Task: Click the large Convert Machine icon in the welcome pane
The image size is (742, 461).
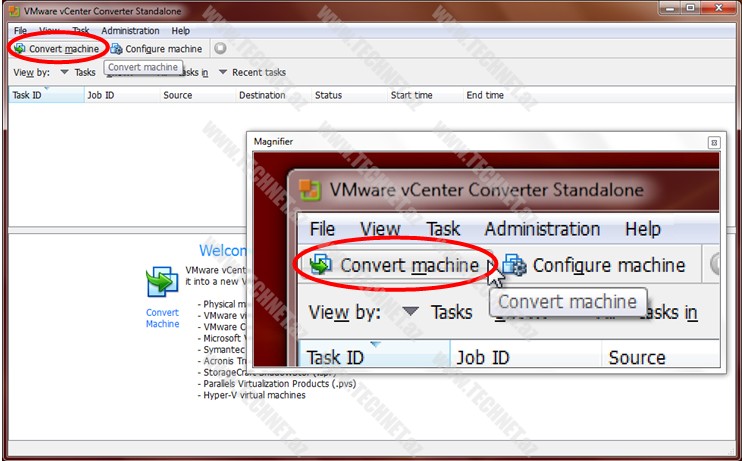Action: pos(162,283)
